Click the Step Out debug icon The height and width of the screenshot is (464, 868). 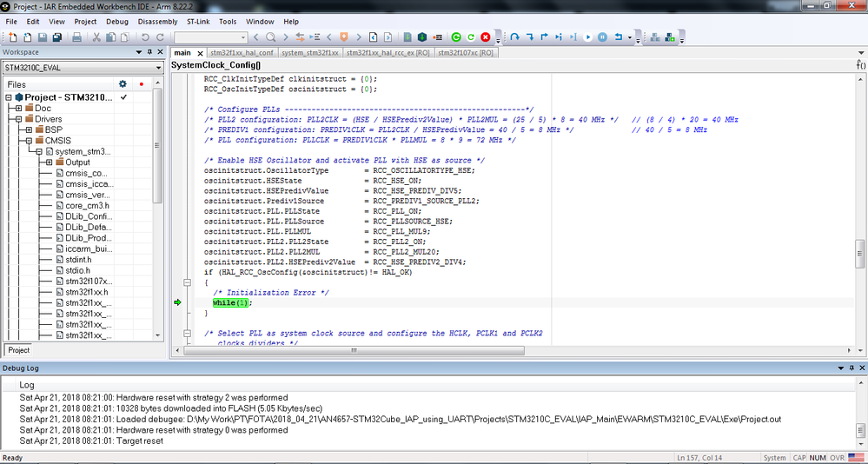(544, 37)
